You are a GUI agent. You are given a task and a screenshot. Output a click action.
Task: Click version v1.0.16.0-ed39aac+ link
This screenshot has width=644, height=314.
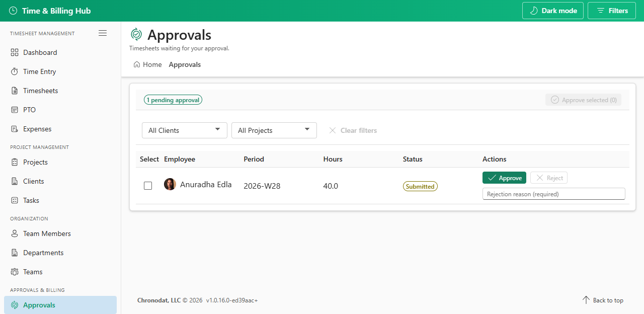(x=232, y=300)
